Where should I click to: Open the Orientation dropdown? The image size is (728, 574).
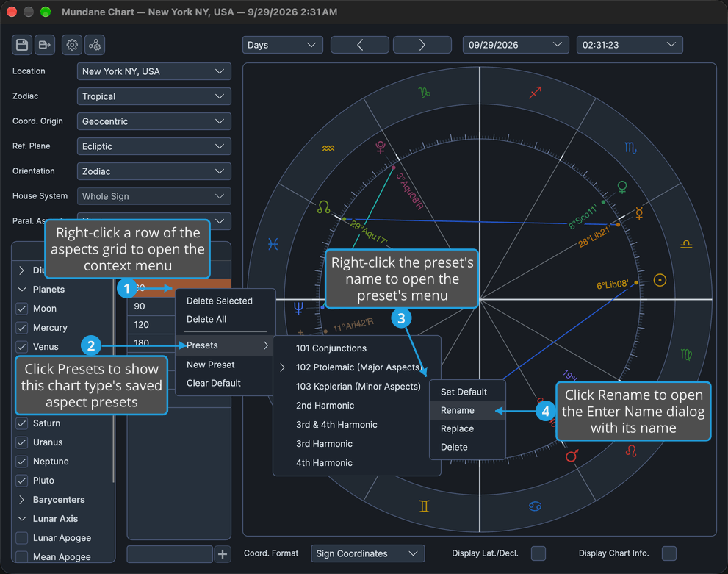[154, 171]
